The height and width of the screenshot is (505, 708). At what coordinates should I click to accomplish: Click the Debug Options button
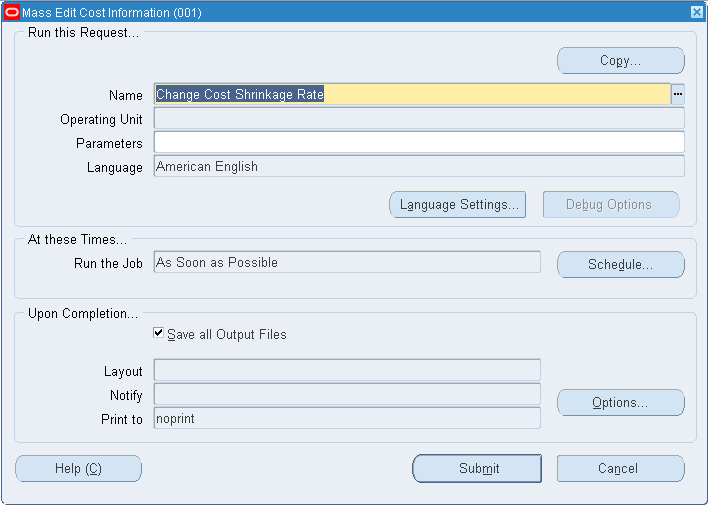point(611,205)
